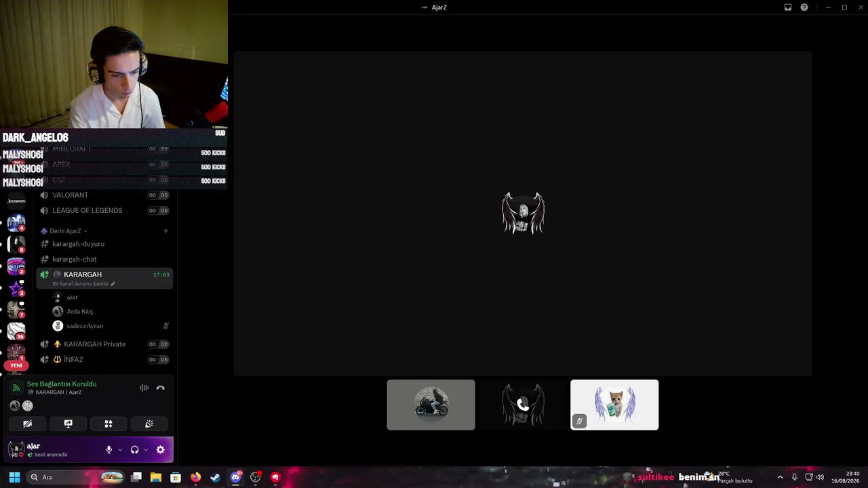Expand headphones output options arrow
Viewport: 868px width, 488px height.
(x=146, y=449)
